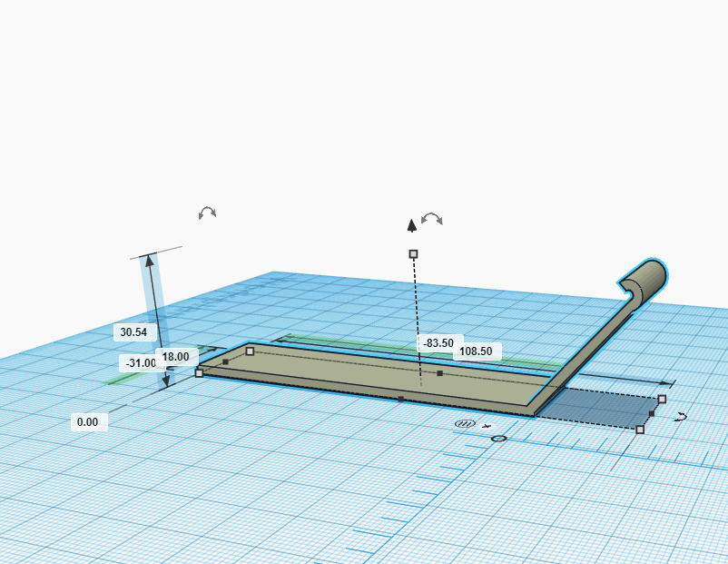The width and height of the screenshot is (728, 564).
Task: Click the -31.00 dimension value
Action: (141, 363)
